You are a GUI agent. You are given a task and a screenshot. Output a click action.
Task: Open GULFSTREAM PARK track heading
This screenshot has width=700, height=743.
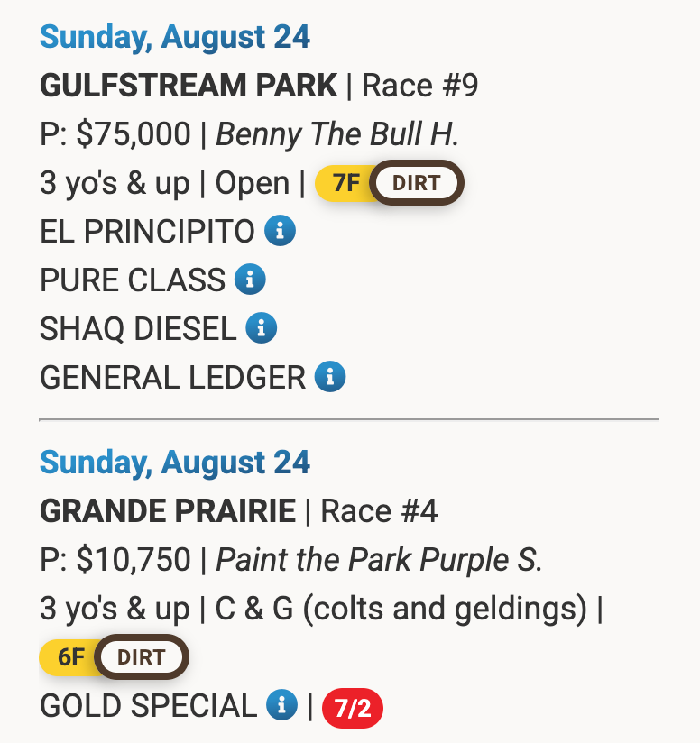coord(189,86)
